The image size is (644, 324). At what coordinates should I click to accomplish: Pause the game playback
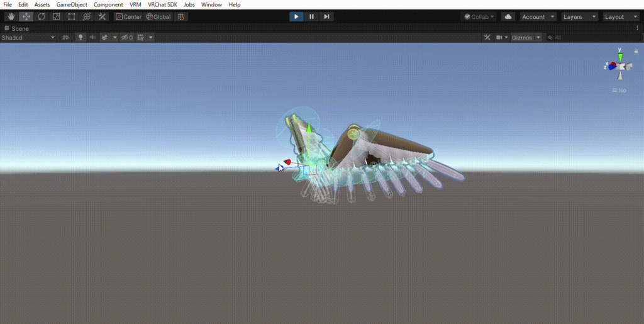tap(311, 17)
